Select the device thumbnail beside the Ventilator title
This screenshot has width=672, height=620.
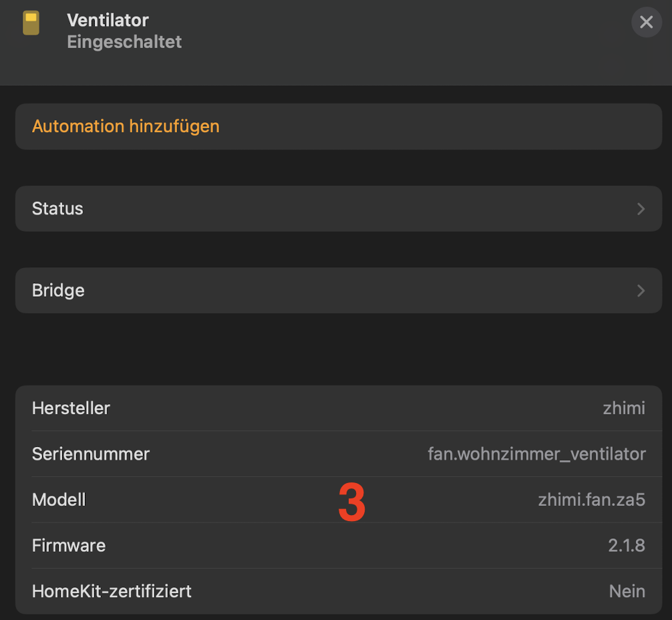30,22
